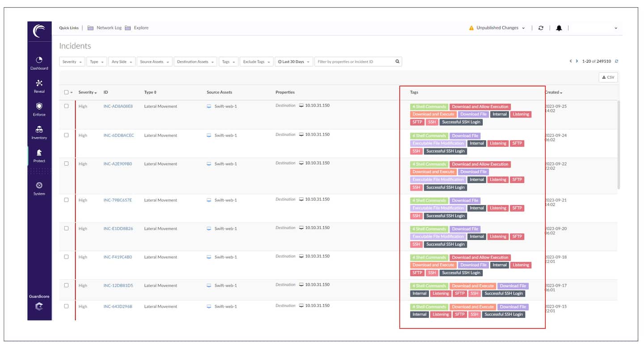Image resolution: width=644 pixels, height=348 pixels.
Task: Open the Dashboard section in sidebar
Action: point(39,60)
